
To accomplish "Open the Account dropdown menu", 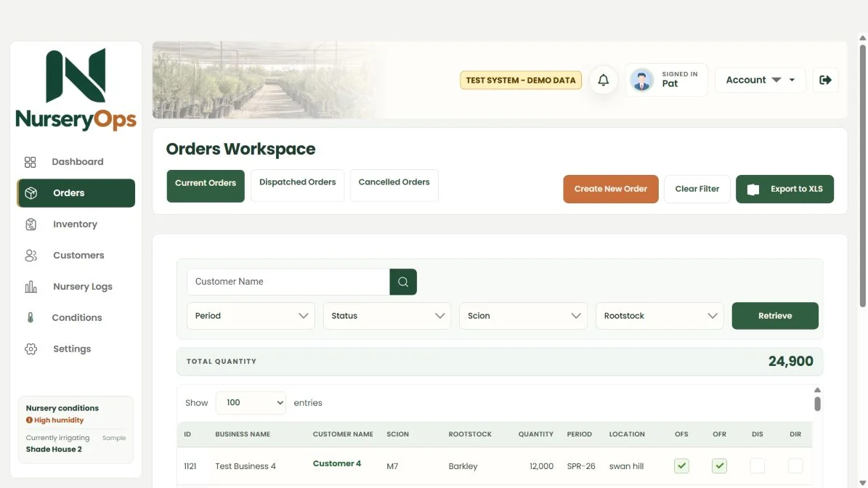I will pyautogui.click(x=760, y=80).
